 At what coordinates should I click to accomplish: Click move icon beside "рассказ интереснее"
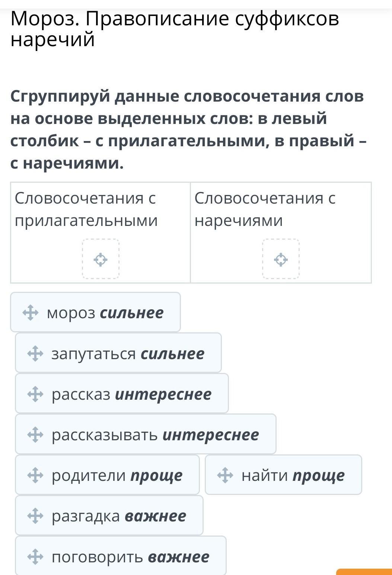35,394
